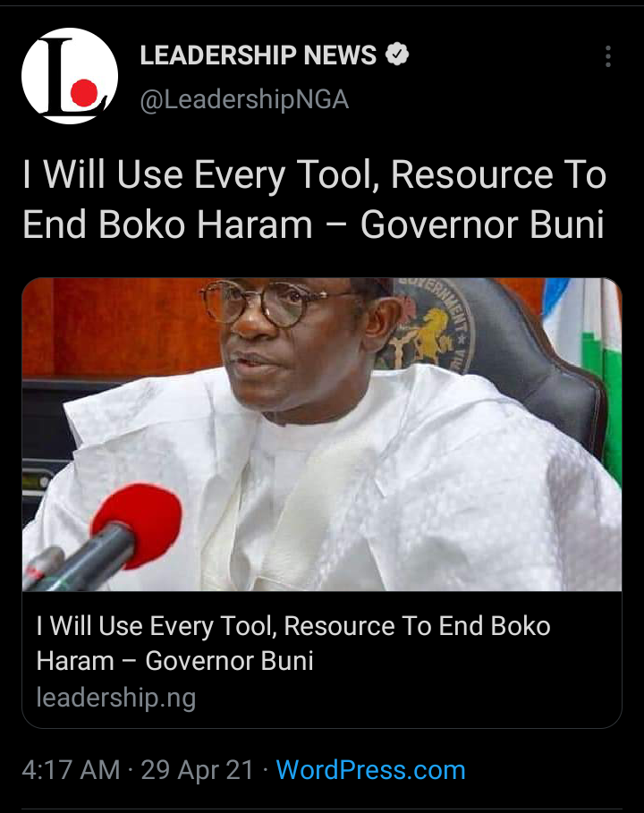Click the red dot in the Leadership logo
Viewport: 644px width, 813px height.
click(x=84, y=93)
